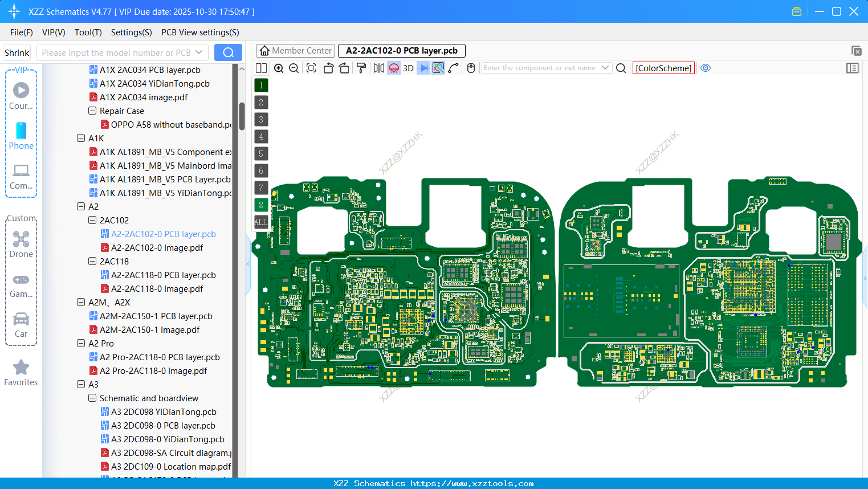
Task: Switch to the A2-2AC102-0 PCB layer tab
Action: pos(401,51)
